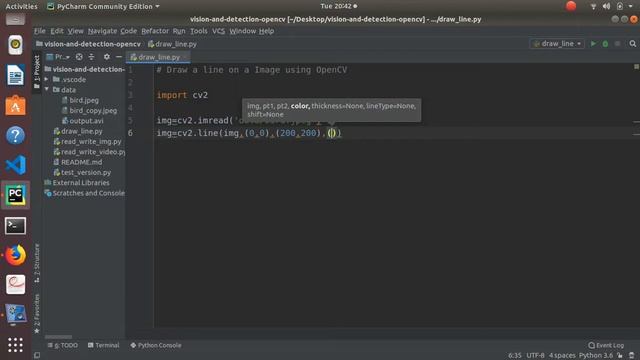Open the Project view selector dropdown

coord(58,57)
